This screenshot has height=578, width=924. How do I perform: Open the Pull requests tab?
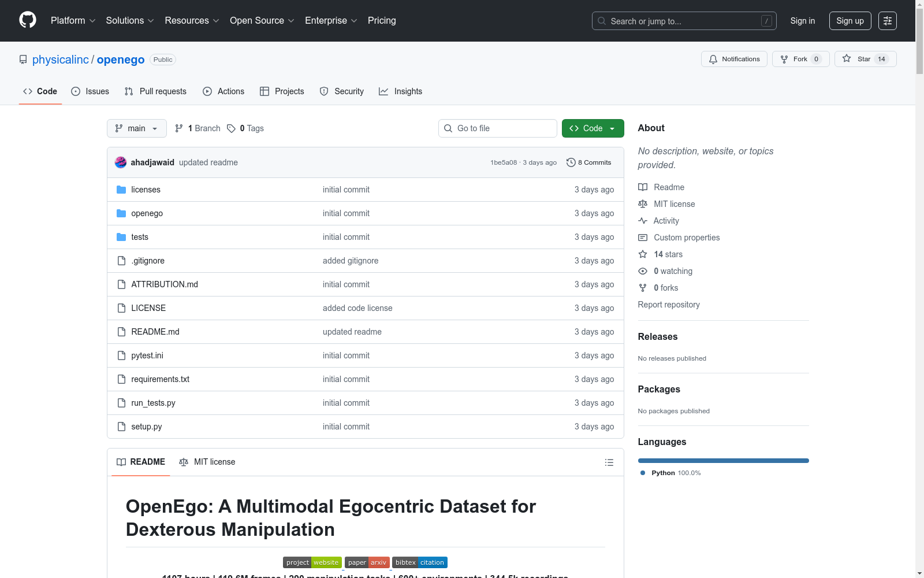point(155,91)
